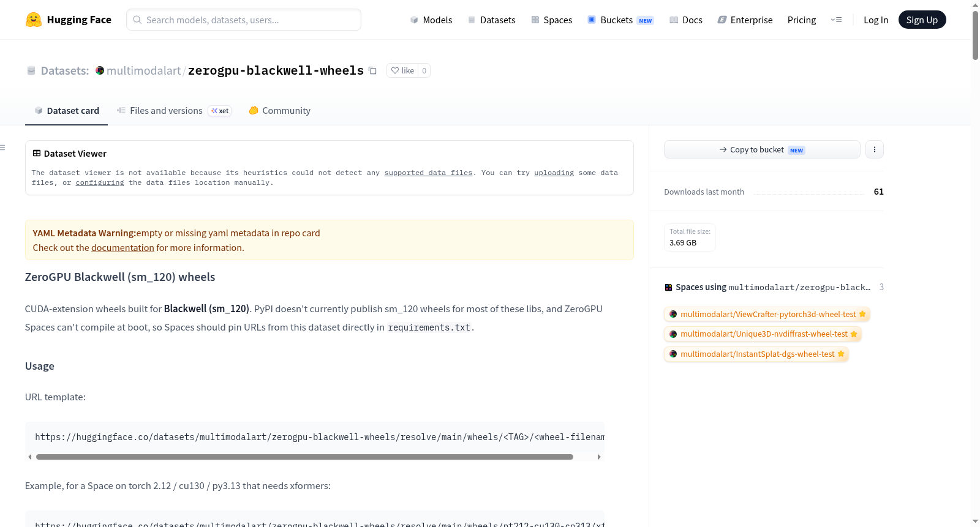The height and width of the screenshot is (527, 980).
Task: Click the 'requirements.txt' inline code
Action: click(429, 327)
